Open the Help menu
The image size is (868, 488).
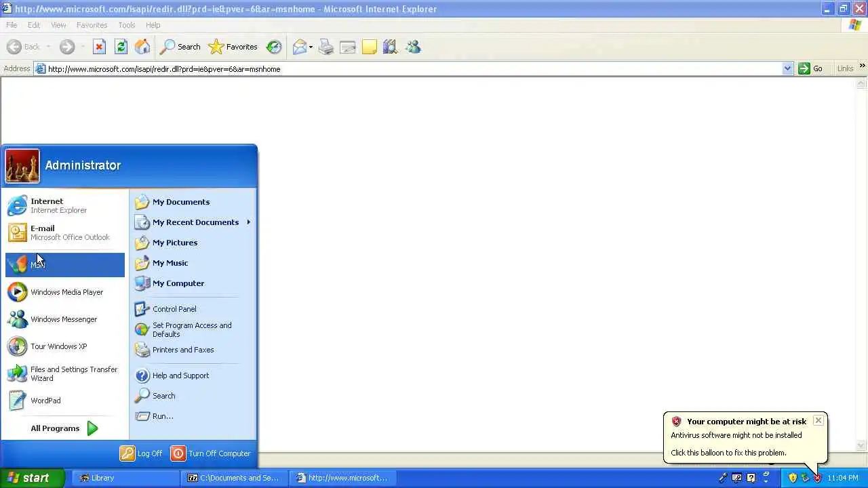pyautogui.click(x=153, y=25)
